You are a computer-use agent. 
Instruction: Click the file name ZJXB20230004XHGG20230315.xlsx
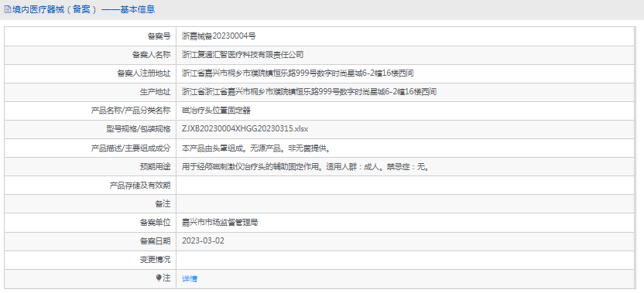pyautogui.click(x=245, y=129)
